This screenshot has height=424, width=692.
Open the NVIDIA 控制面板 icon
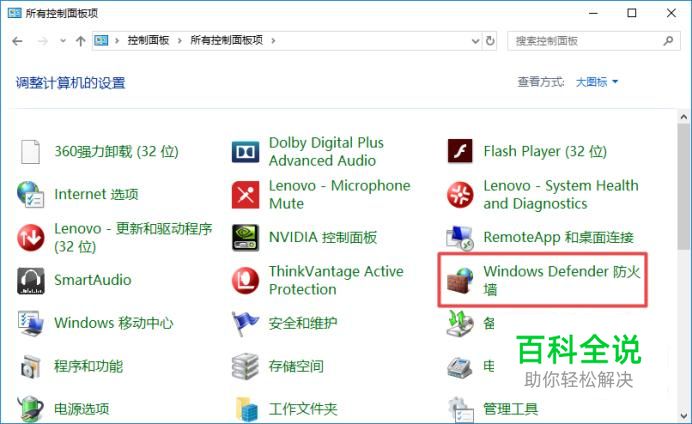[x=245, y=237]
